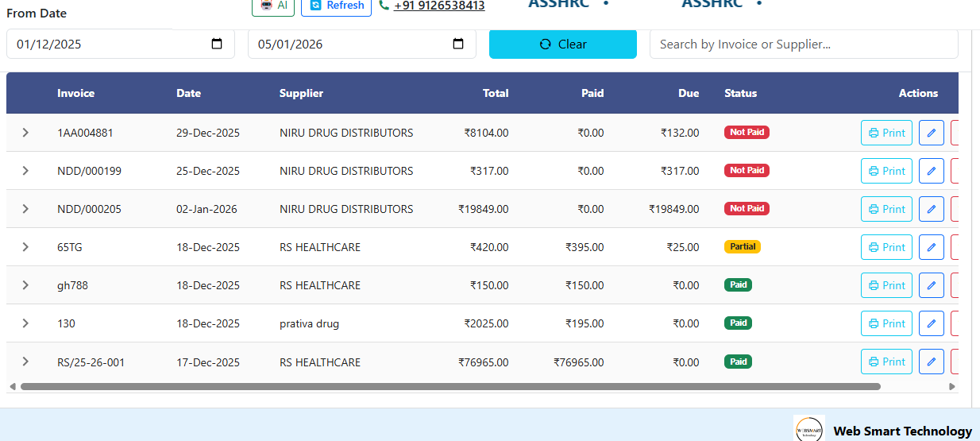Expand row for invoice 1AA004881
Viewport: 980px width, 441px height.
pyautogui.click(x=25, y=133)
